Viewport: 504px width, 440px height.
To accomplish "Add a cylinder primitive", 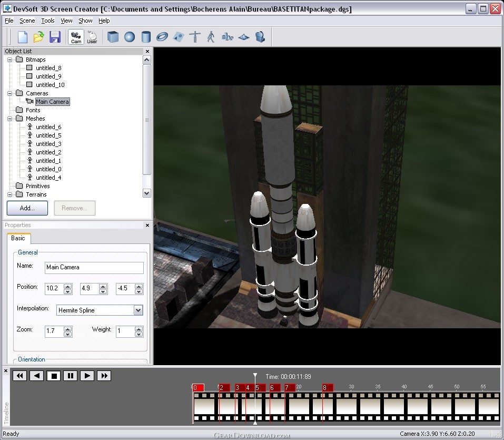I will click(x=146, y=37).
